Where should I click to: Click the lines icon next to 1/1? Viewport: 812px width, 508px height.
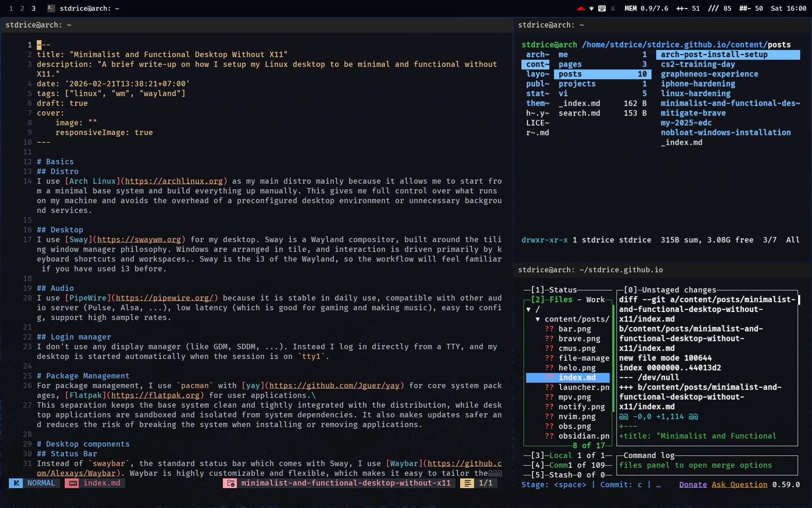tap(467, 483)
